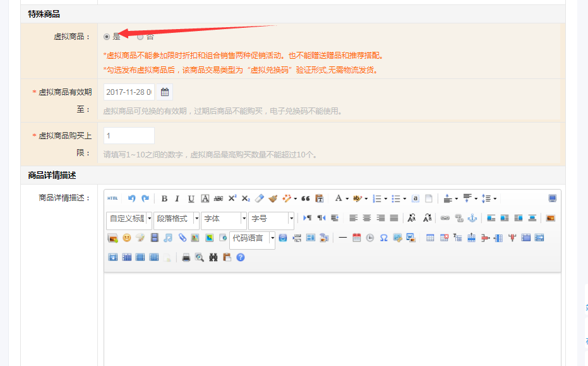
Task: Insert emoticon via the smiley icon
Action: 127,238
